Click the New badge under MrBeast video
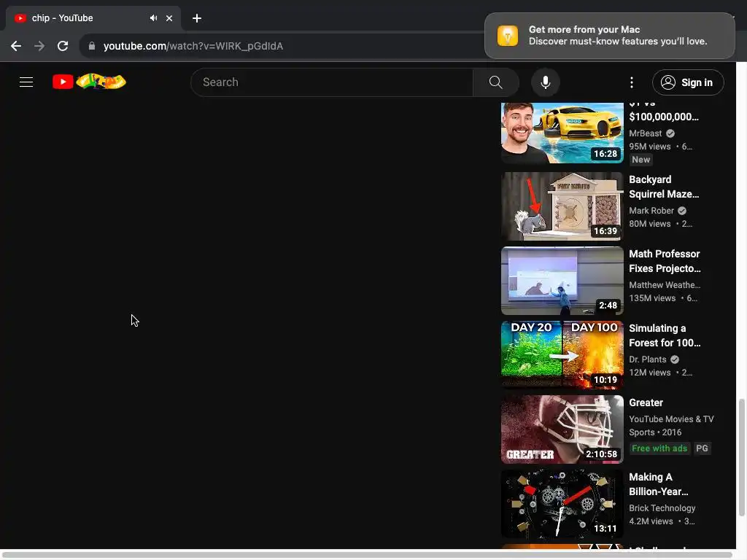747x560 pixels. point(640,160)
